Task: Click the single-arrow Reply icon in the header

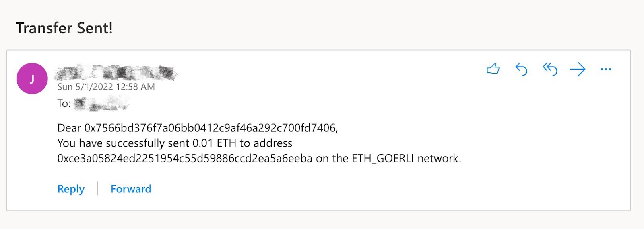Action: (521, 70)
